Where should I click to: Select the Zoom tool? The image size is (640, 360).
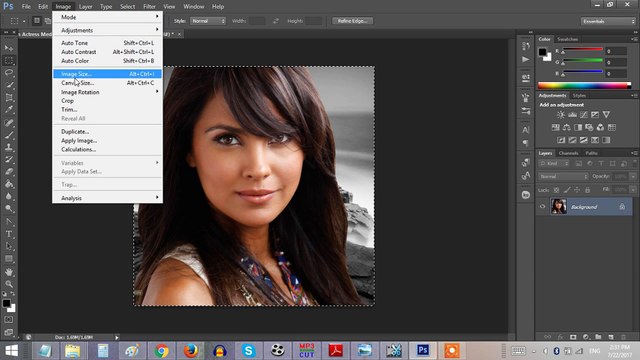tap(9, 284)
